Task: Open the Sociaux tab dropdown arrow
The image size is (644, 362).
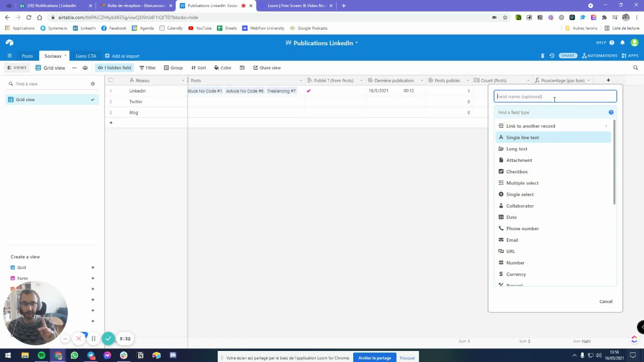Action: click(x=65, y=56)
